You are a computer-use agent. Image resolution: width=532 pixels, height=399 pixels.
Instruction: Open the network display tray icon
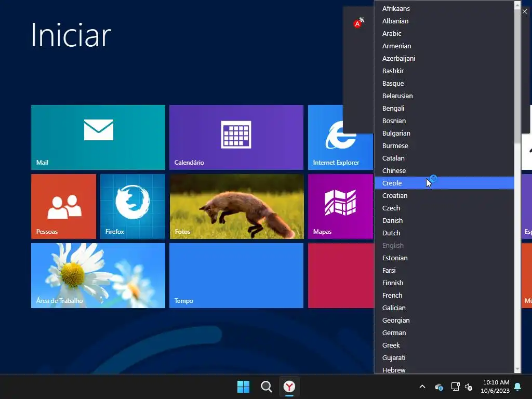455,387
